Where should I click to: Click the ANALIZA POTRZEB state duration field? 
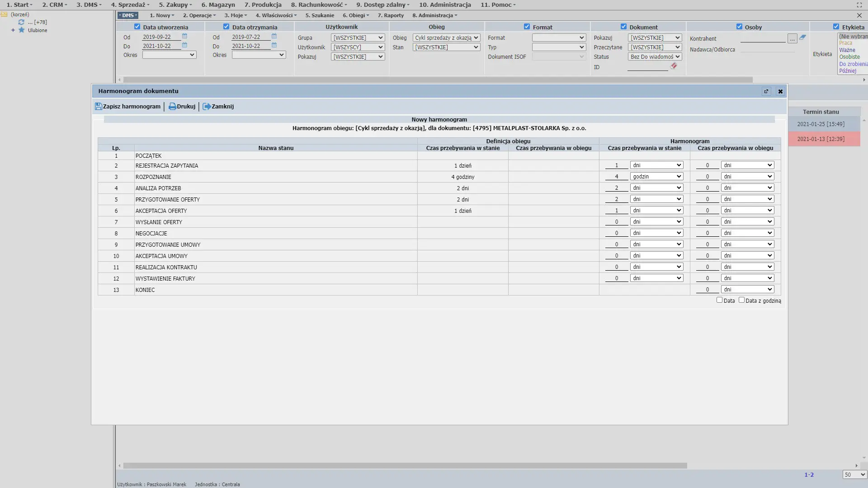(616, 188)
